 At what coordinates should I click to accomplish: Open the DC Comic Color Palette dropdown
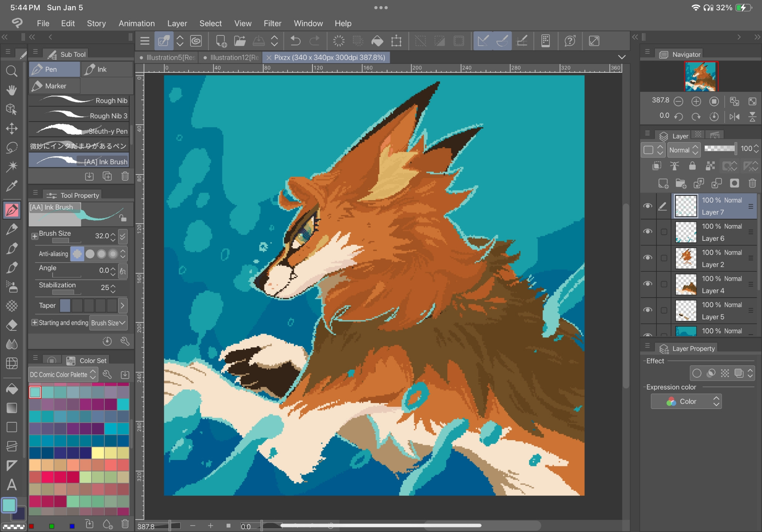63,375
